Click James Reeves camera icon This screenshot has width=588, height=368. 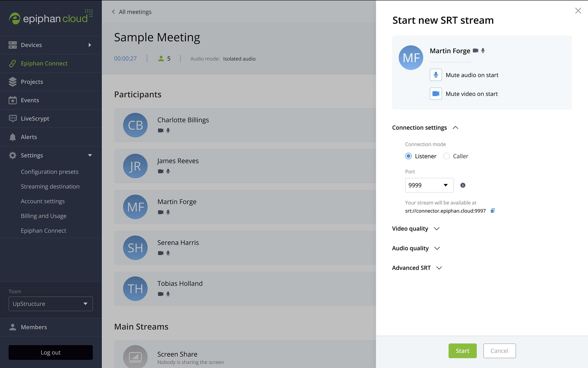click(160, 171)
